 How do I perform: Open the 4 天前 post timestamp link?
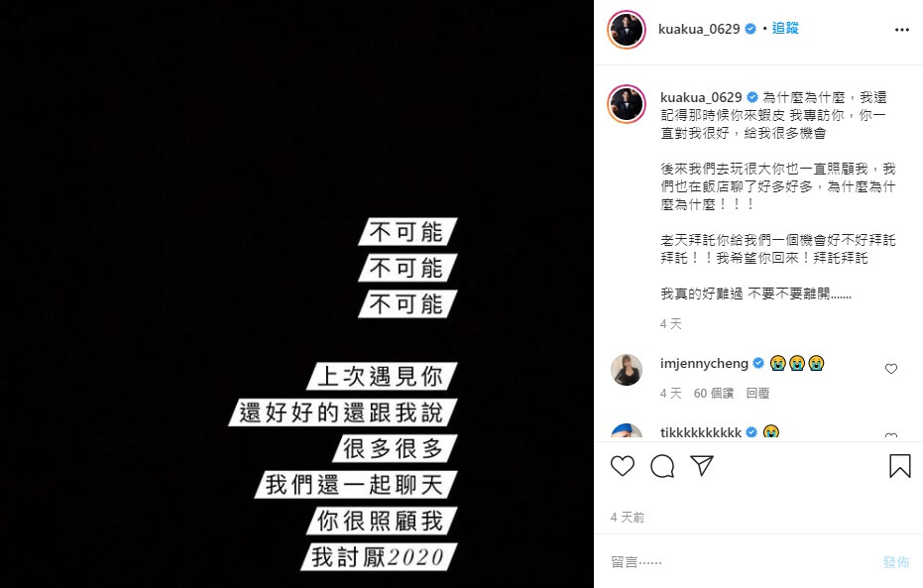coord(628,518)
